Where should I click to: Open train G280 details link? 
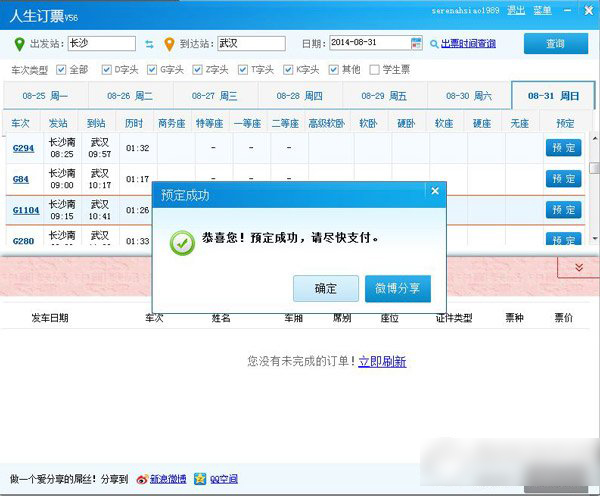[x=23, y=241]
